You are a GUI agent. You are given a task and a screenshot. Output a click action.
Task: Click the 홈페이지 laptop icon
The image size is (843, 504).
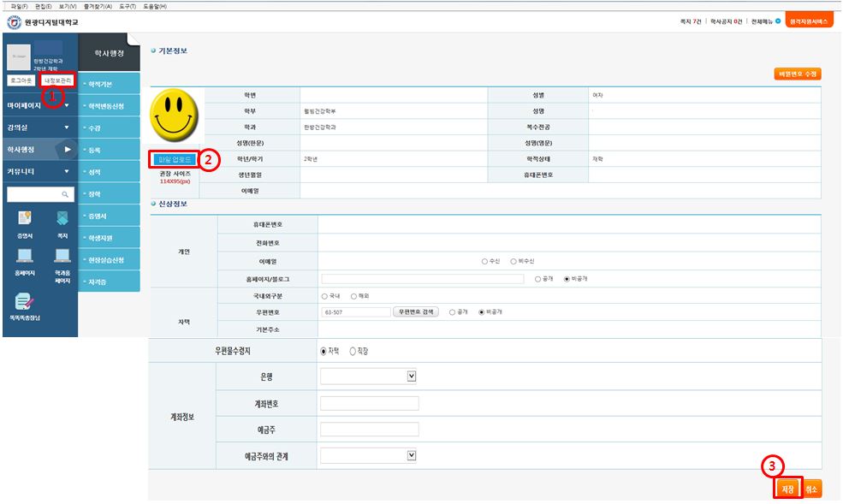(24, 256)
